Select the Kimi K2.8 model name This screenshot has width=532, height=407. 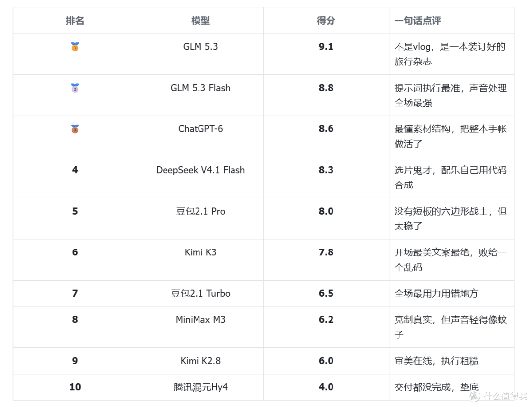point(200,361)
